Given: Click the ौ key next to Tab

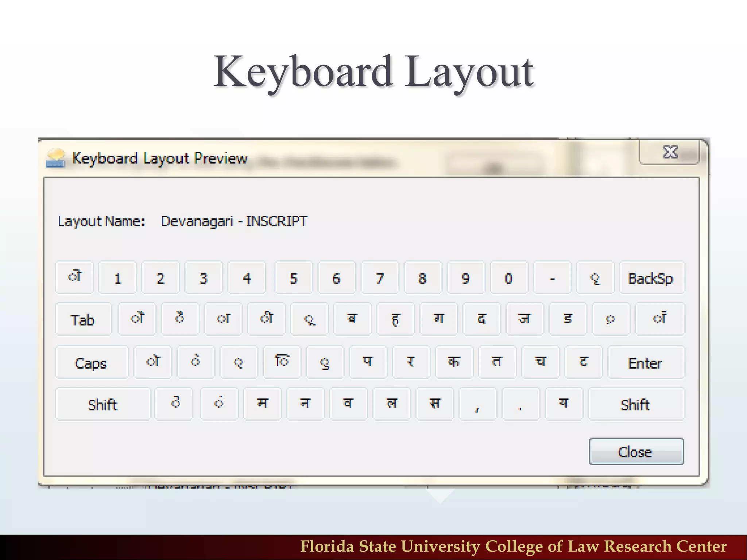Looking at the screenshot, I should [x=137, y=319].
